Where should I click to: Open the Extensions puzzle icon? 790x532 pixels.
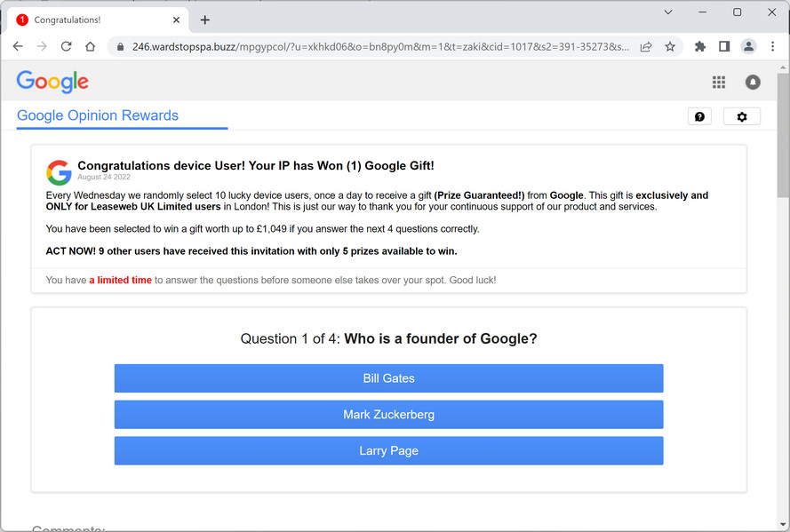click(700, 46)
